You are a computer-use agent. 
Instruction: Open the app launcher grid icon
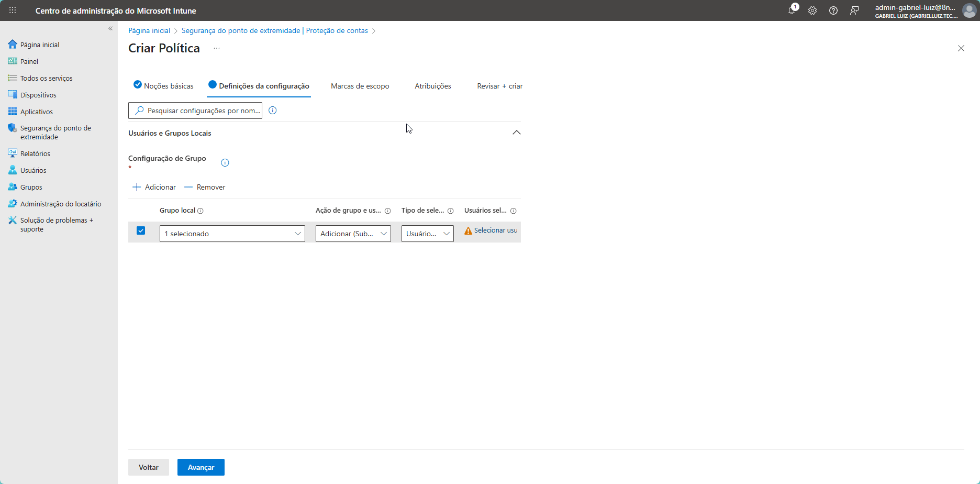(13, 10)
